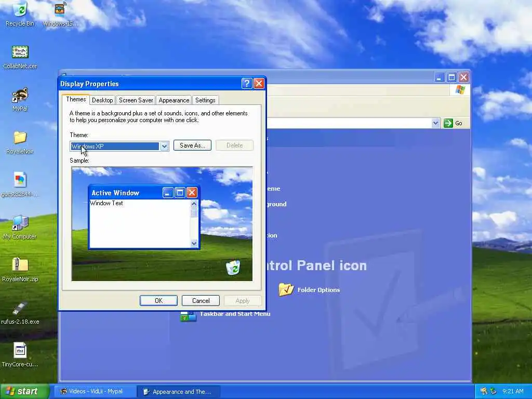Open the Appearance tab
The image size is (532, 399).
coord(174,100)
